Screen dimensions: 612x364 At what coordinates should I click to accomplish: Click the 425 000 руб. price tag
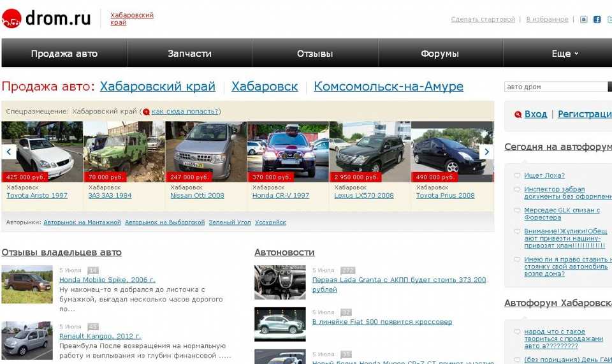(x=25, y=177)
